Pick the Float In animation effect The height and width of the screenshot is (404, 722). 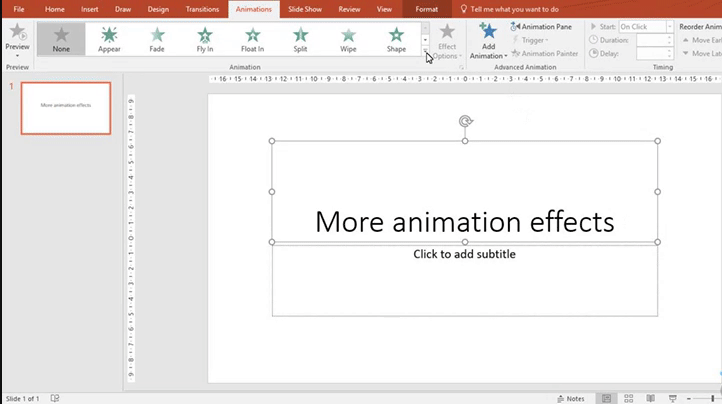pyautogui.click(x=253, y=39)
